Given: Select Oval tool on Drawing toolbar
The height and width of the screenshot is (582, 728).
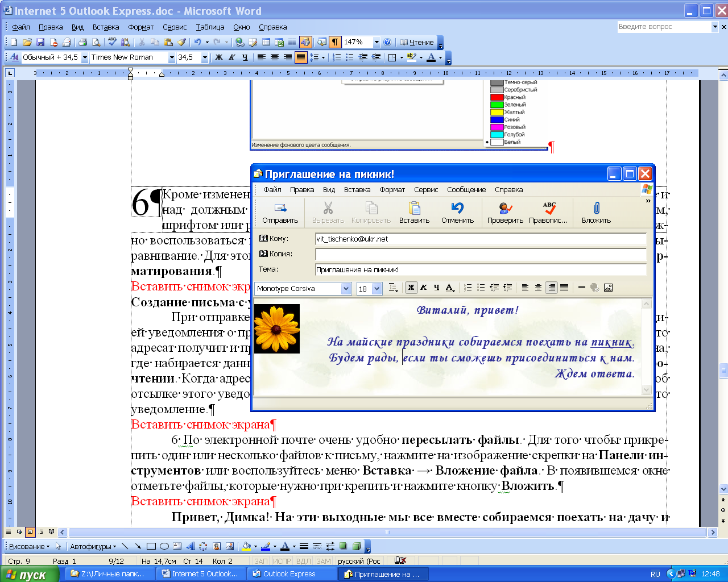Looking at the screenshot, I should pos(164,546).
